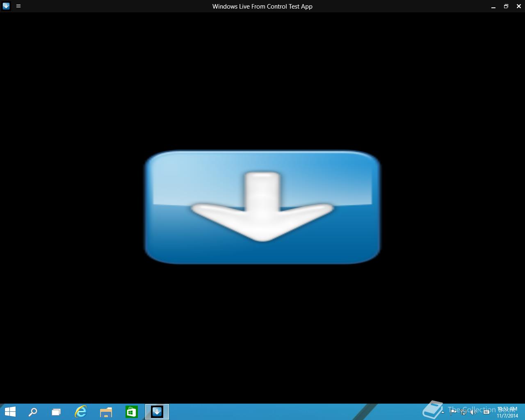This screenshot has width=525, height=420.
Task: Open the Windows Store from the taskbar
Action: pyautogui.click(x=132, y=412)
